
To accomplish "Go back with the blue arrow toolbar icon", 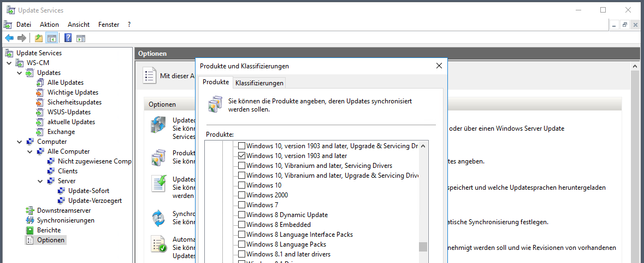I will pos(9,38).
